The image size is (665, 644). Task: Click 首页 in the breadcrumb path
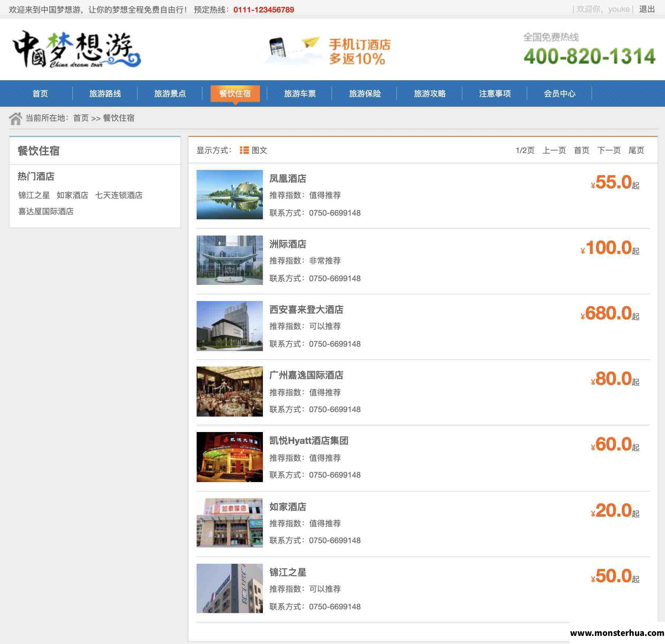pos(81,118)
